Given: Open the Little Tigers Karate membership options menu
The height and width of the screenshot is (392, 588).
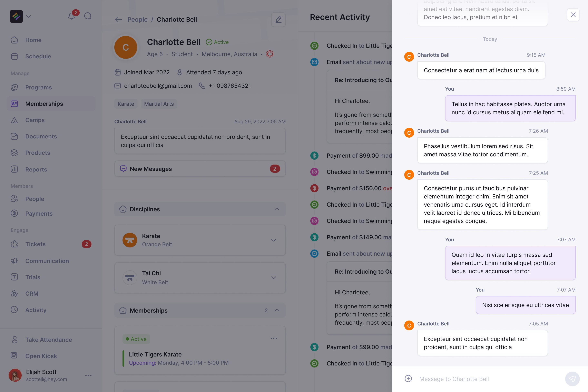Looking at the screenshot, I should tap(274, 338).
